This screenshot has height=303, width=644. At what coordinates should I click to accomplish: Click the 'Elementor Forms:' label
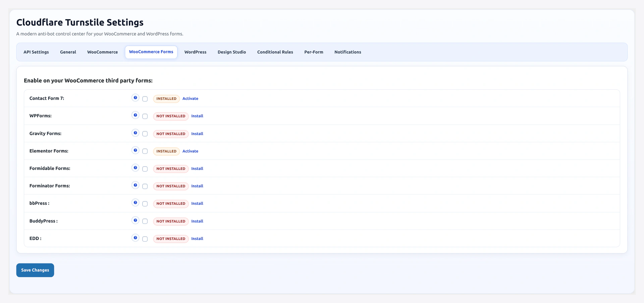49,151
